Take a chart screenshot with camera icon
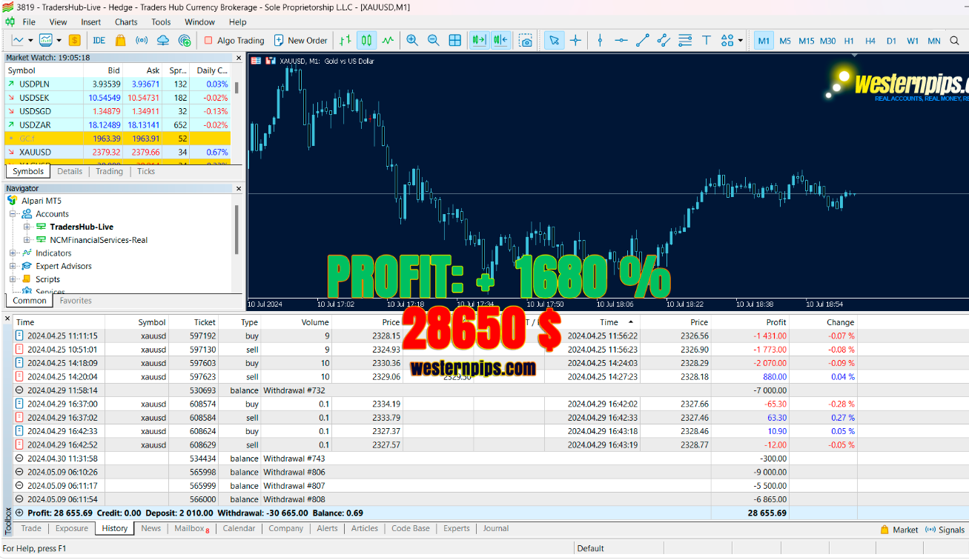This screenshot has width=969, height=560. pos(526,40)
